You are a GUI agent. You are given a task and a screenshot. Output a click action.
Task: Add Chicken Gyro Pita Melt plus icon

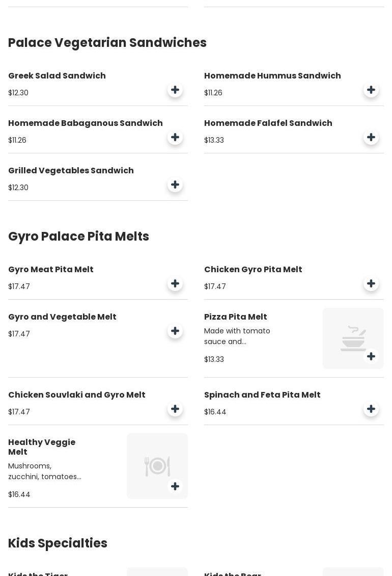pyautogui.click(x=371, y=283)
